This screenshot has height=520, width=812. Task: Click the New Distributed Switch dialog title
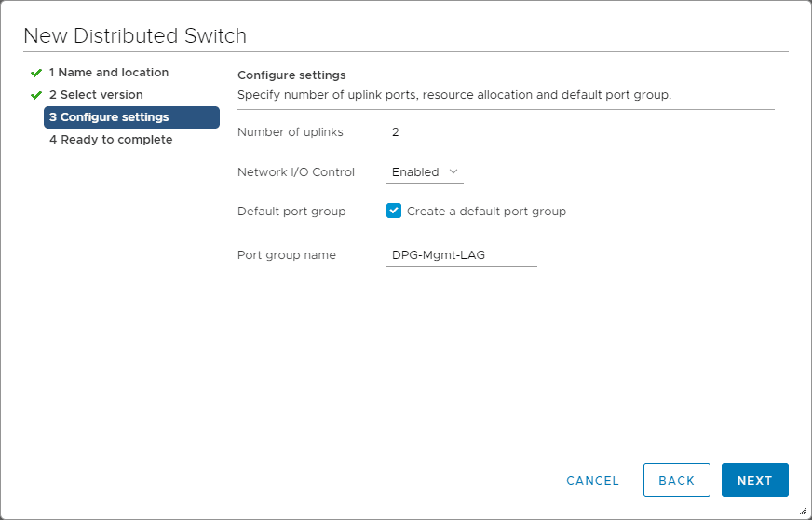(x=135, y=36)
